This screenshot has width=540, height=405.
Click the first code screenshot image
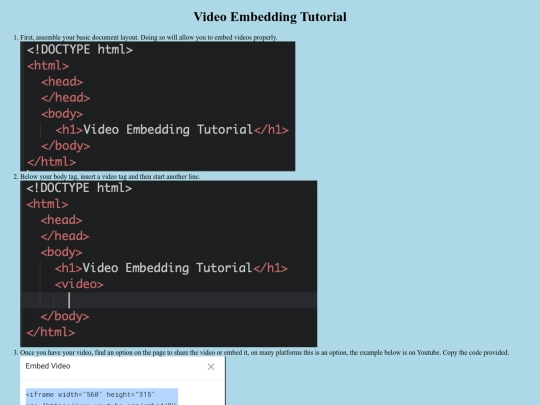pos(158,106)
